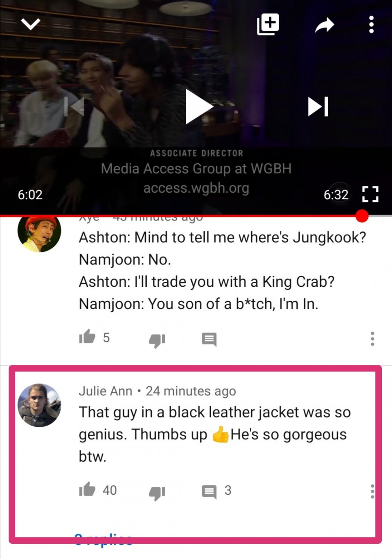Open options menu for King Crab comment
The width and height of the screenshot is (392, 559).
tap(372, 339)
